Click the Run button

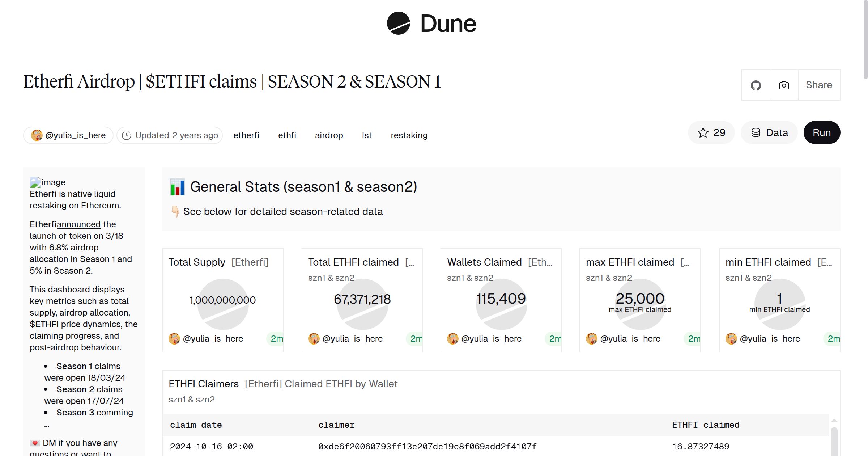[822, 132]
